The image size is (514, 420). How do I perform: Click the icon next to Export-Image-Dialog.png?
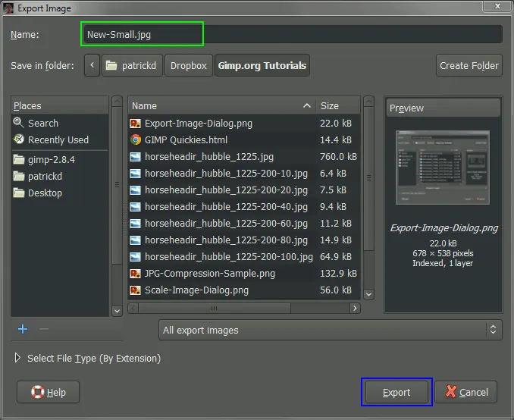pos(135,124)
